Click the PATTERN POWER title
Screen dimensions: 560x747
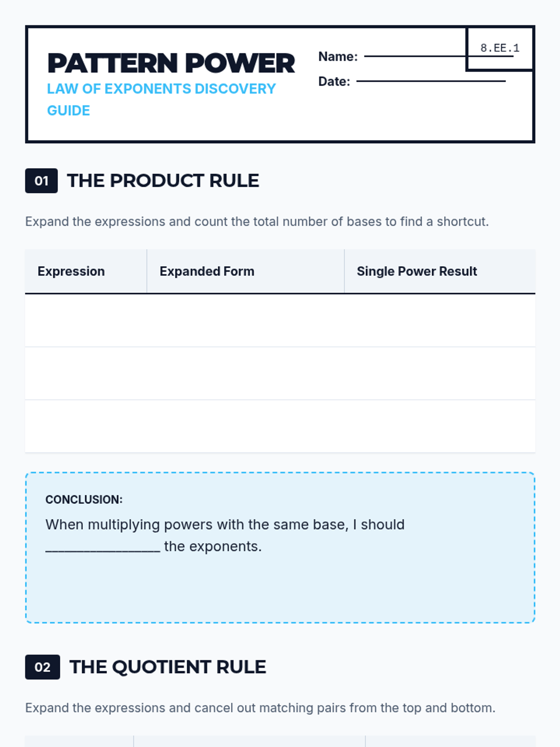coord(171,63)
